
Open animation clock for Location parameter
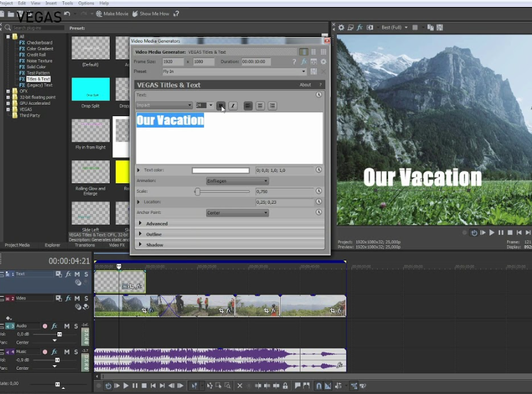pyautogui.click(x=318, y=202)
